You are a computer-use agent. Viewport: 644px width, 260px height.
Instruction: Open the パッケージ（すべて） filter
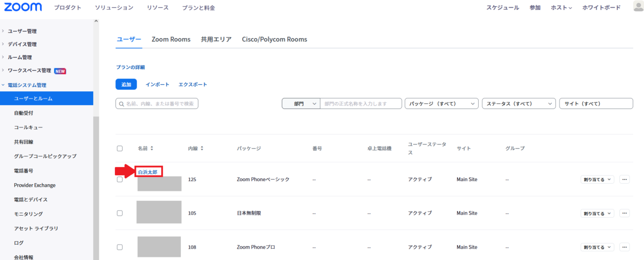tap(442, 104)
